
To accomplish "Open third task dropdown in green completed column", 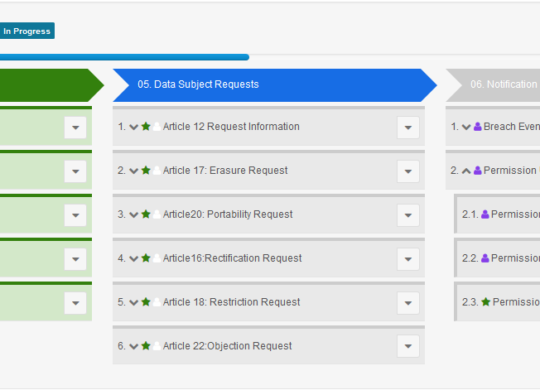I will (75, 215).
